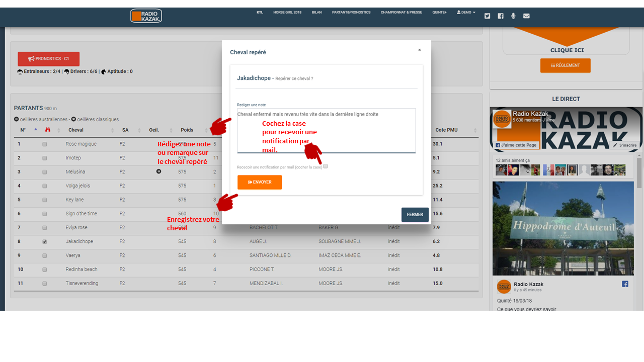Image resolution: width=644 pixels, height=362 pixels.
Task: Click the oeillères classiques legend icon
Action: (73, 119)
